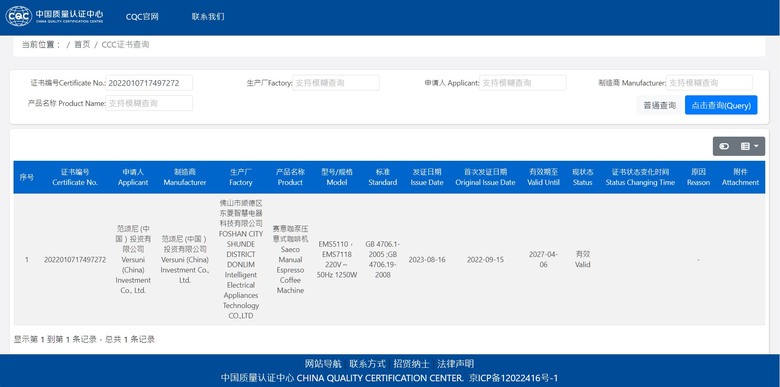
Task: Click the 现状态 Status column header
Action: coord(583,177)
